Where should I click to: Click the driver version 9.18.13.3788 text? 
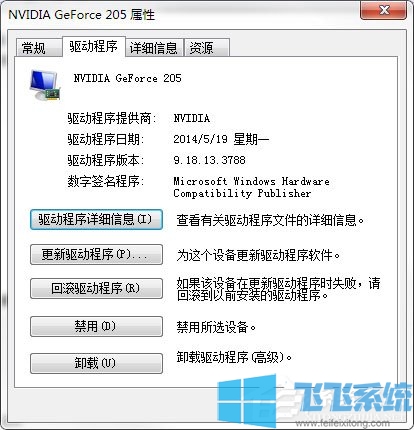(x=209, y=160)
